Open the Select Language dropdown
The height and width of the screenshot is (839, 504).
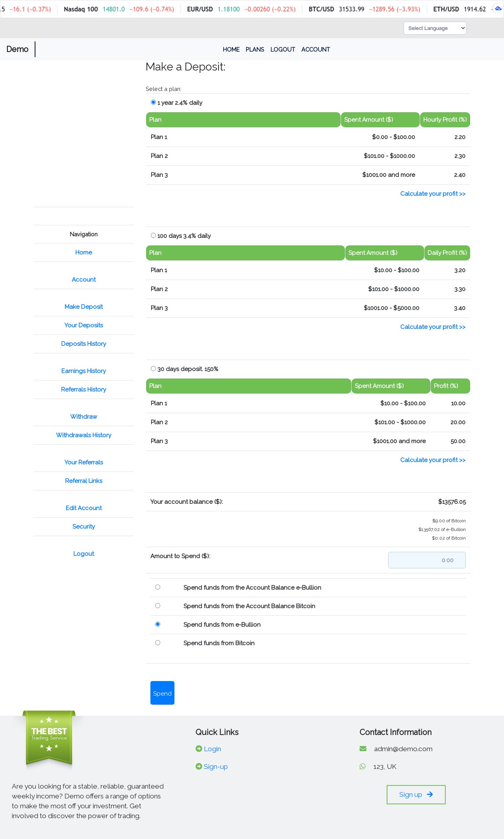435,28
